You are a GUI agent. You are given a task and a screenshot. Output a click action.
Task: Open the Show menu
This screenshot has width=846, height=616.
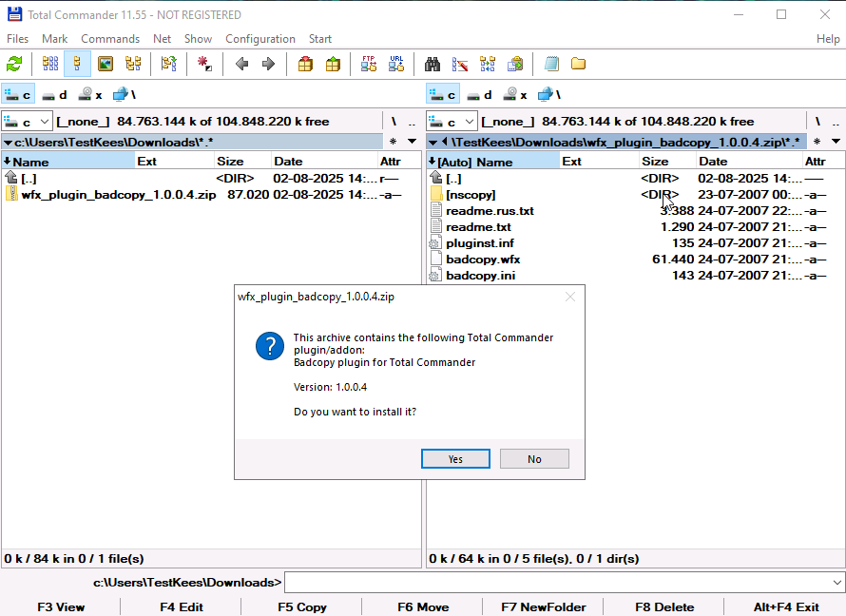coord(198,39)
